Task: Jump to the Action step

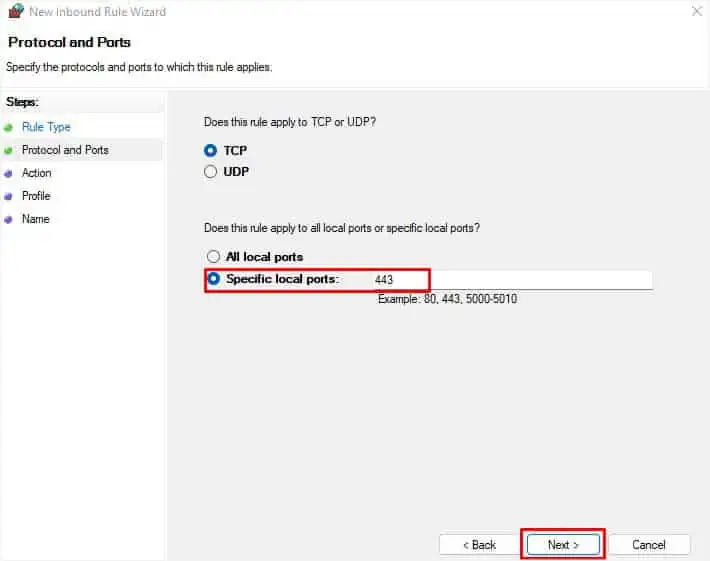Action: [36, 173]
